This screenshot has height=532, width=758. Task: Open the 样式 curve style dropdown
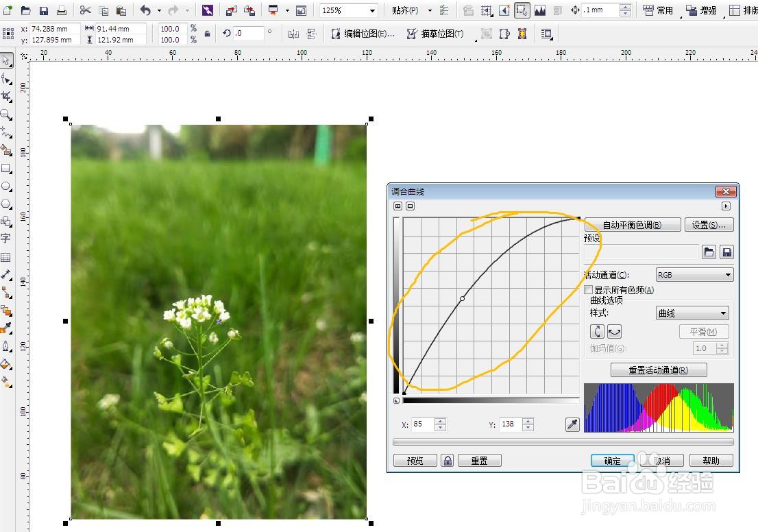pos(692,313)
